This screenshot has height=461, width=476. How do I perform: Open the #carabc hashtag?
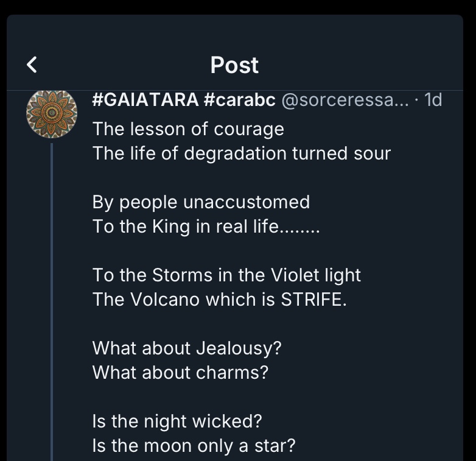pos(239,100)
